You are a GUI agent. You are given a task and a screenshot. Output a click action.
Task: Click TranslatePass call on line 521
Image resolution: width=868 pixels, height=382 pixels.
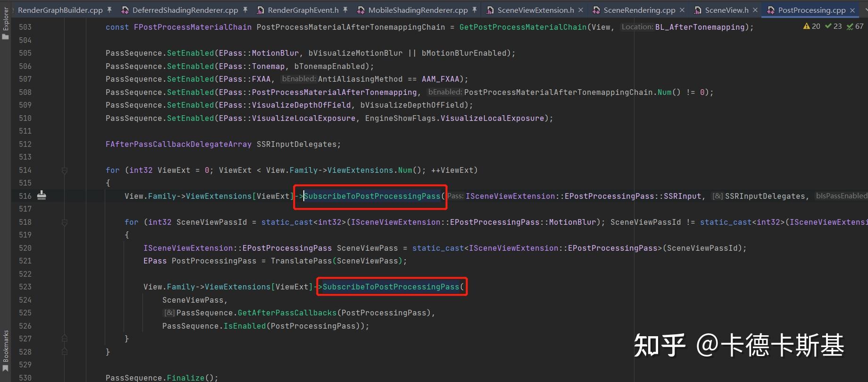(301, 261)
